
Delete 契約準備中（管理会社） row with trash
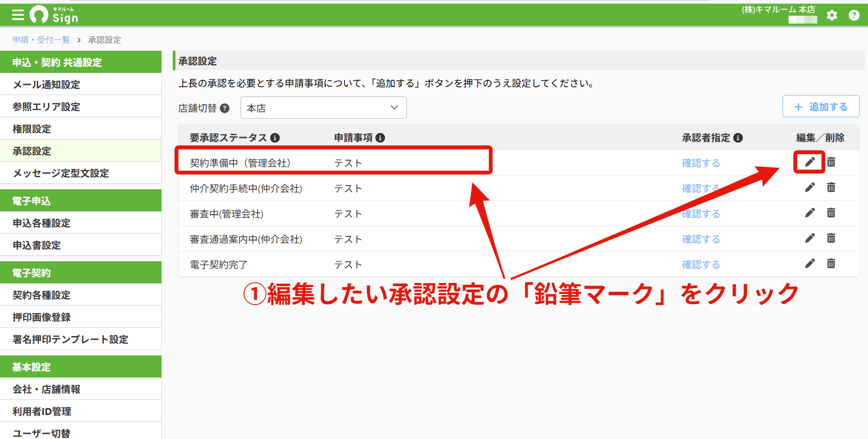click(831, 162)
